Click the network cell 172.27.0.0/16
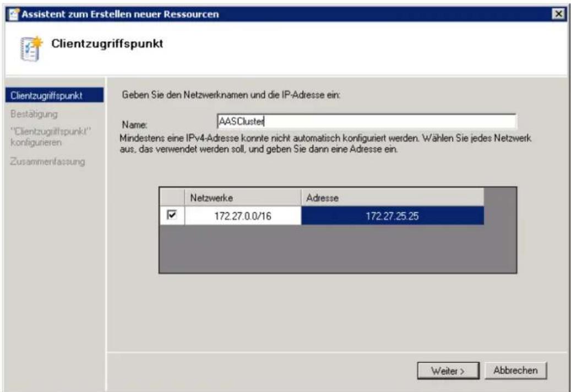Viewport: 571px width, 392px height. pyautogui.click(x=243, y=216)
